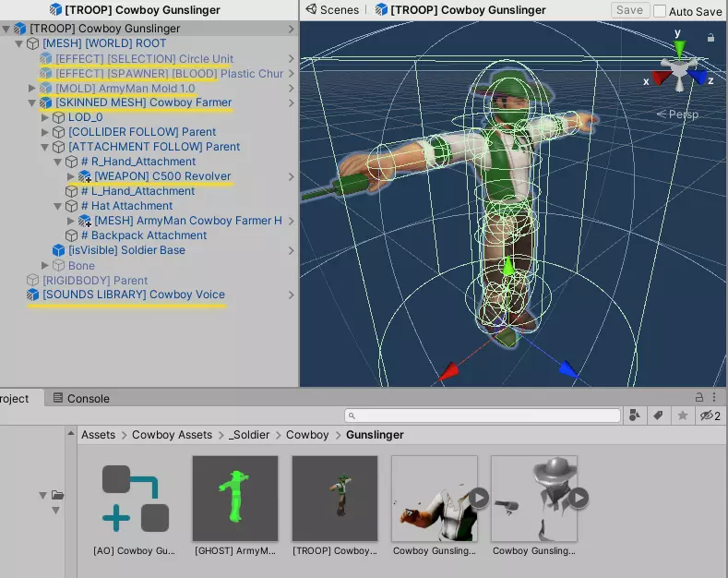The image size is (728, 578).
Task: Click the prefab icon of [MOLD] ArmyMan Mold 1.0
Action: coord(45,89)
